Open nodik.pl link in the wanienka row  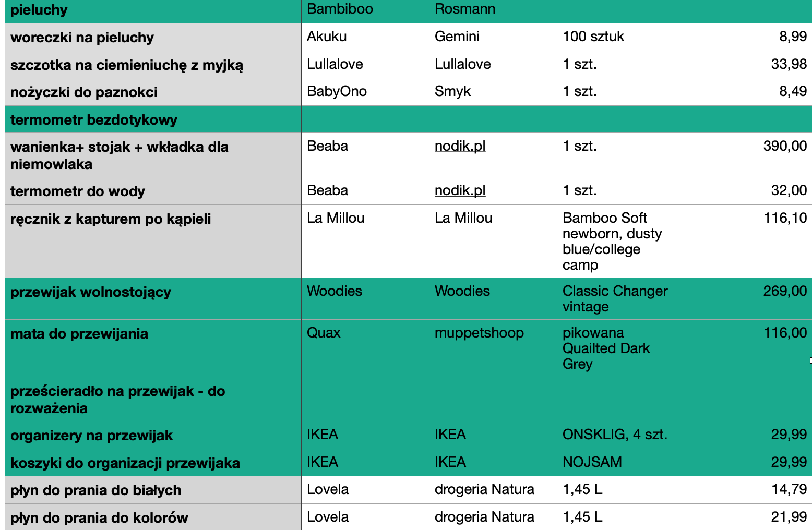coord(460,146)
